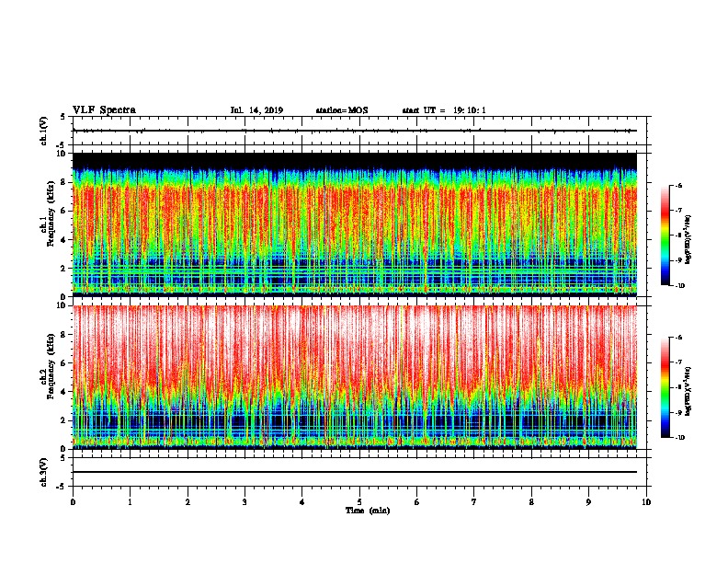Click the ch.2 spectrogram color scale bar

(x=665, y=387)
